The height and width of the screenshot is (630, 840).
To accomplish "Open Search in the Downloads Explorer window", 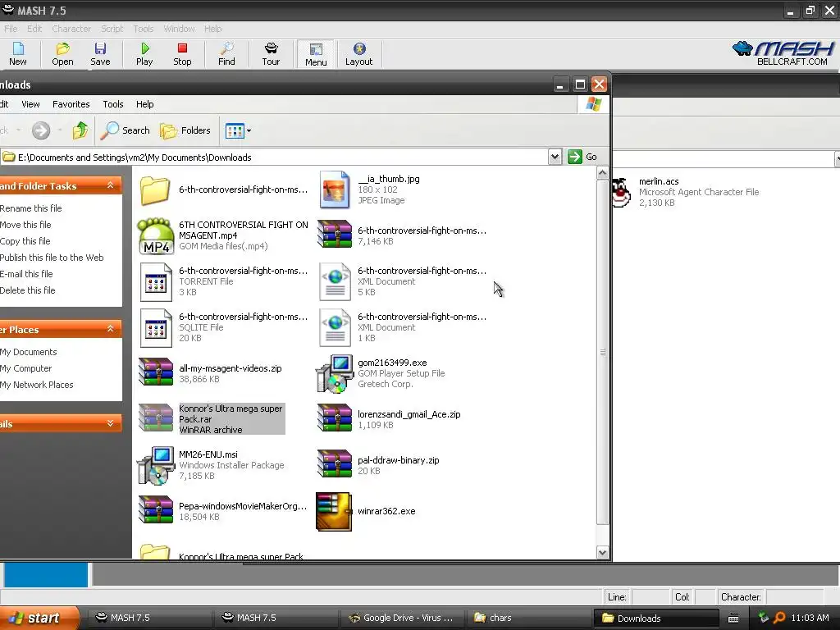I will [126, 130].
